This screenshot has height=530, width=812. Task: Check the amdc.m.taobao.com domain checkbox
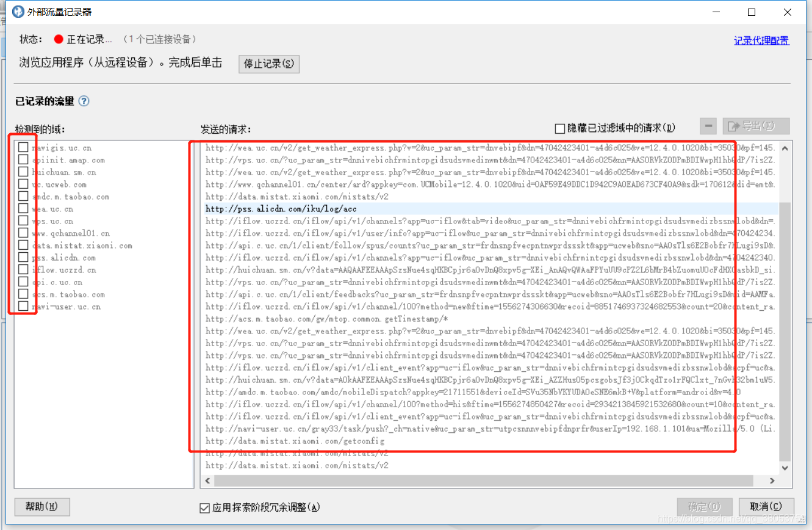23,197
